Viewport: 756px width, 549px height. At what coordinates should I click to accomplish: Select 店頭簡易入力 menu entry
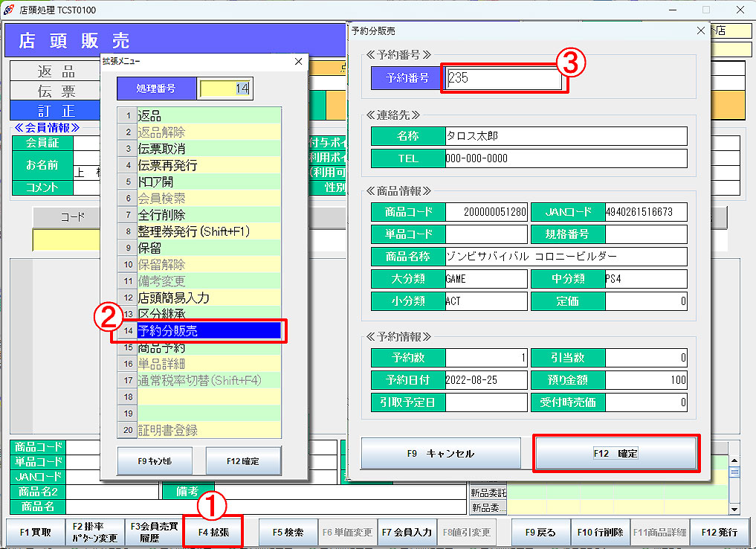coord(208,298)
